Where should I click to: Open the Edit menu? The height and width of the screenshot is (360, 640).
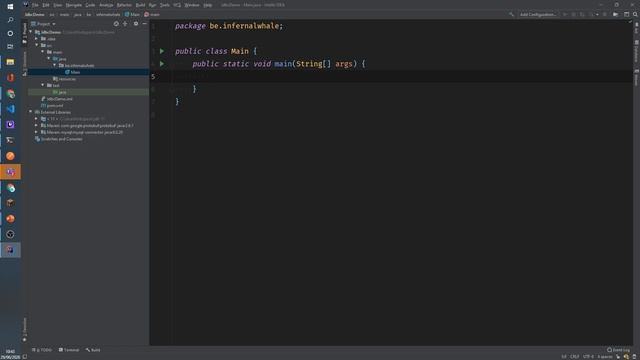tap(46, 5)
